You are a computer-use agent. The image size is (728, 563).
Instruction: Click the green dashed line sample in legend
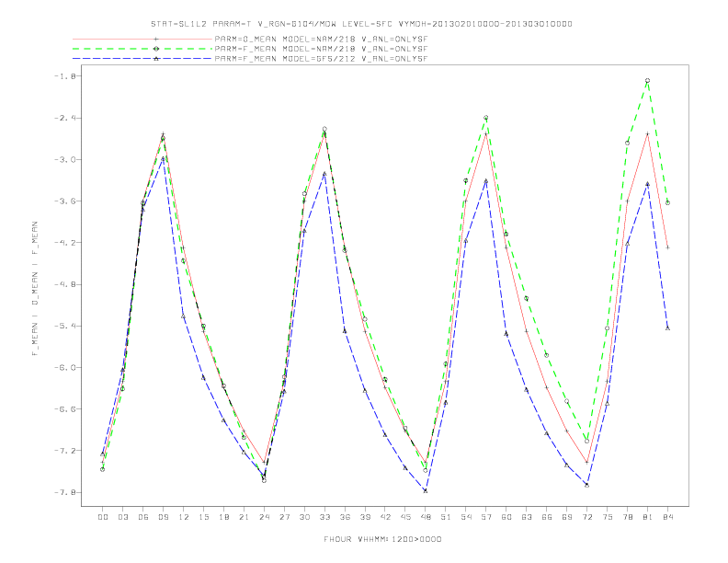tap(142, 49)
